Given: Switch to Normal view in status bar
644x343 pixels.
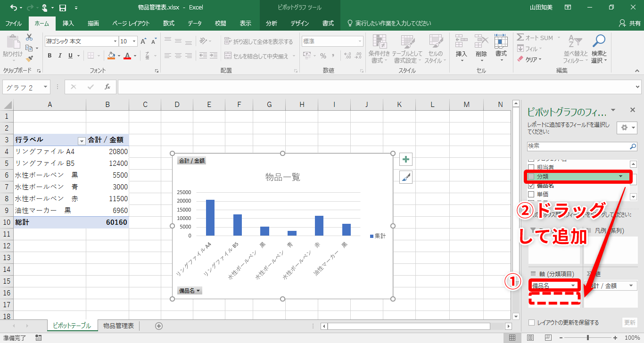Looking at the screenshot, I should point(512,338).
